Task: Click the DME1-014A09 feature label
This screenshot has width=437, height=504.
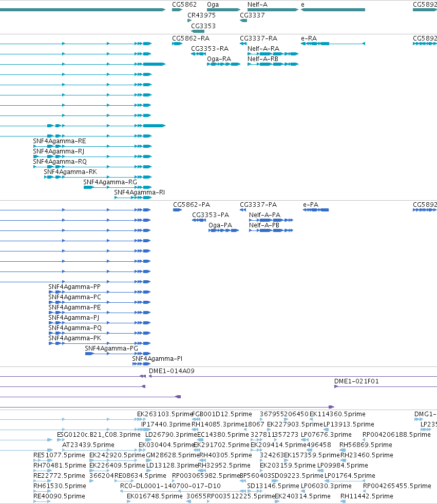Action: click(172, 371)
